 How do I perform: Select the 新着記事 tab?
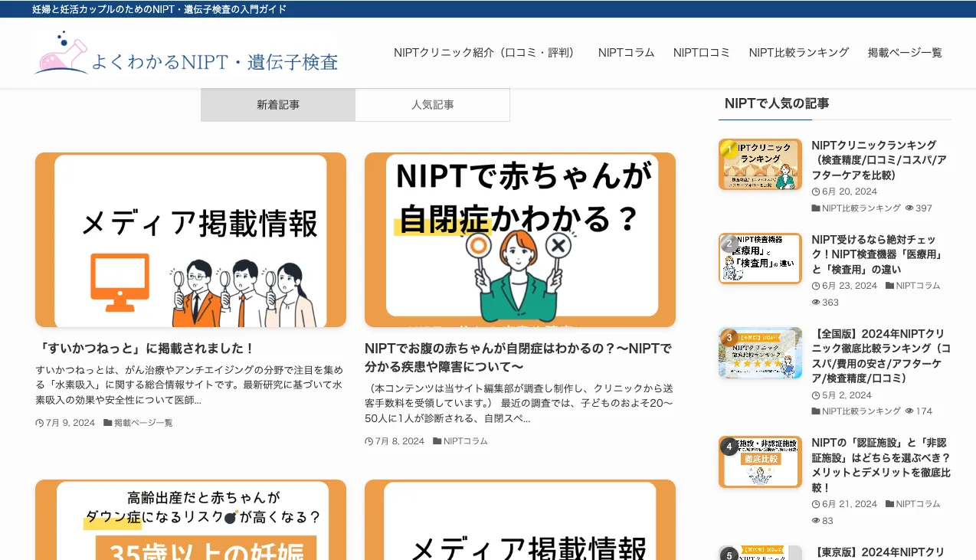tap(277, 104)
